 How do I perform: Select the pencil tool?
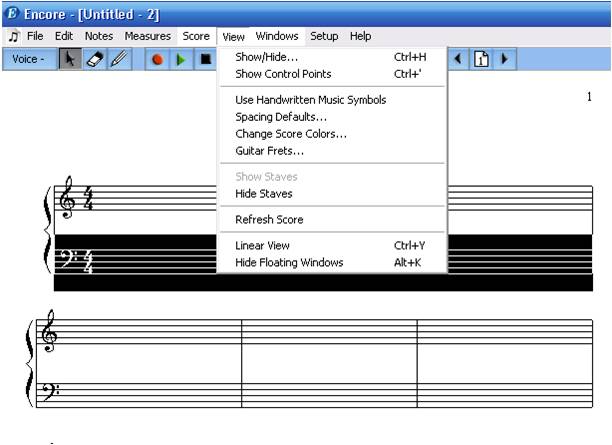119,59
